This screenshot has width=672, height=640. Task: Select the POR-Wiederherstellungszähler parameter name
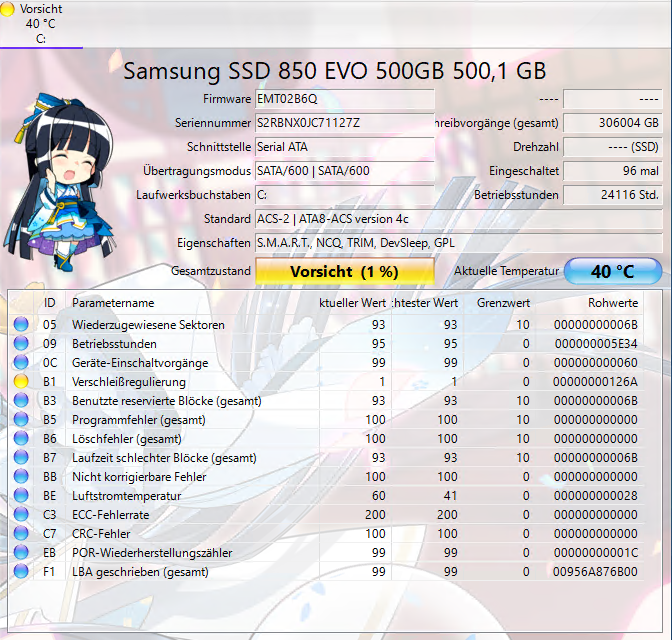(x=152, y=553)
